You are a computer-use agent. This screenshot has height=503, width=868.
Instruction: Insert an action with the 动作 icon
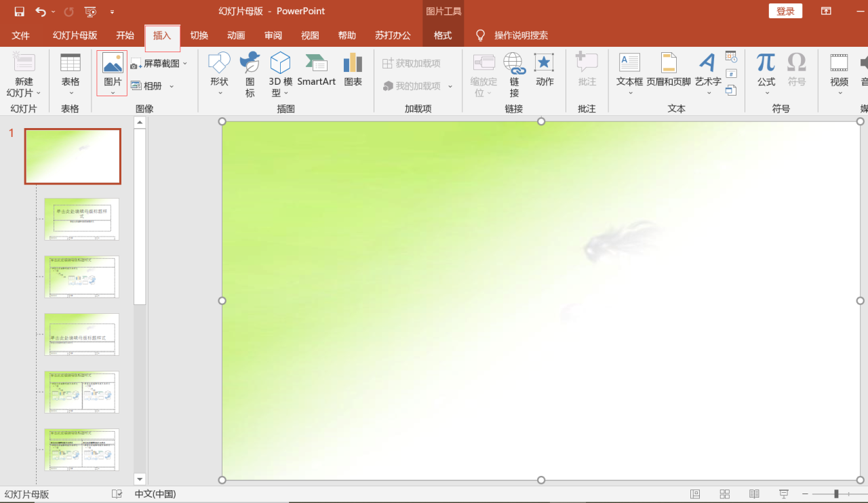[x=545, y=71]
